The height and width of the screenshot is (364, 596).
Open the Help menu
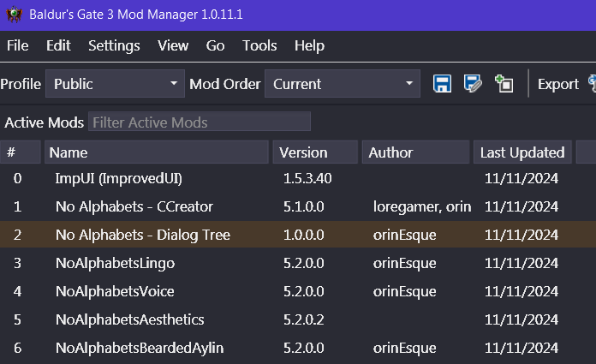[x=309, y=46]
